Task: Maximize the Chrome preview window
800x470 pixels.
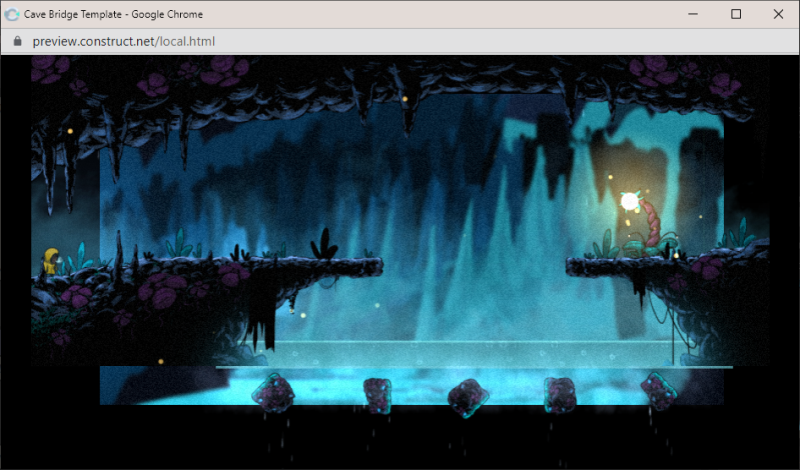Action: (x=736, y=14)
